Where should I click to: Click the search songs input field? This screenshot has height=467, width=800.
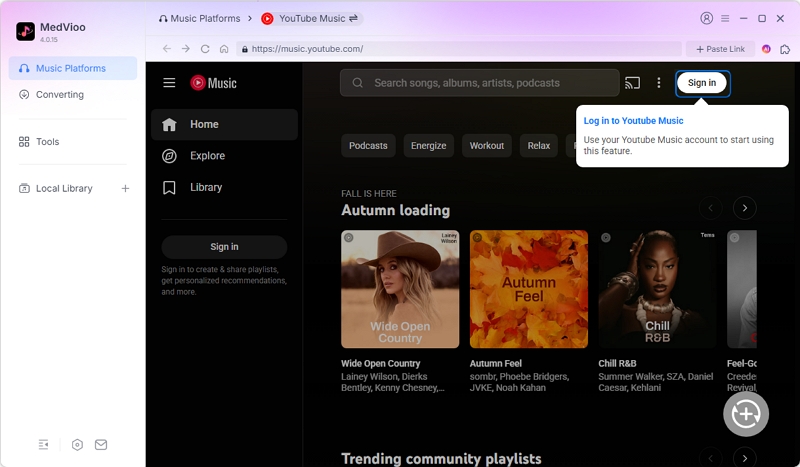click(x=480, y=83)
